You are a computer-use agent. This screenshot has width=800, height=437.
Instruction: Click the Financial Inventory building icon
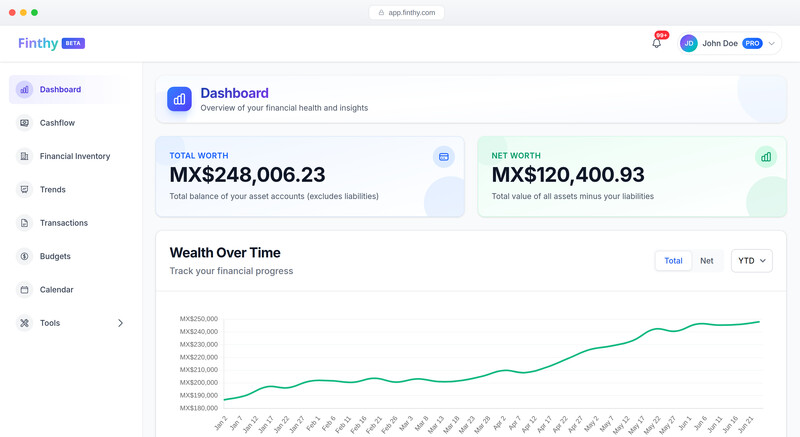(x=24, y=156)
